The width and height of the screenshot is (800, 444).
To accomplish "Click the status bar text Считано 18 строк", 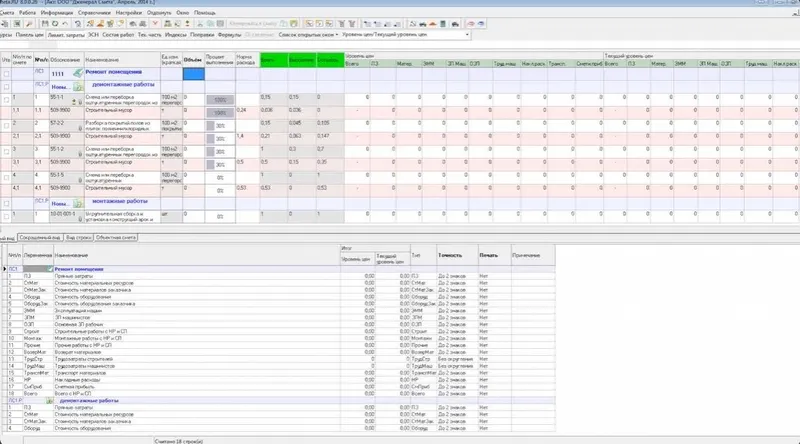I will (x=179, y=441).
